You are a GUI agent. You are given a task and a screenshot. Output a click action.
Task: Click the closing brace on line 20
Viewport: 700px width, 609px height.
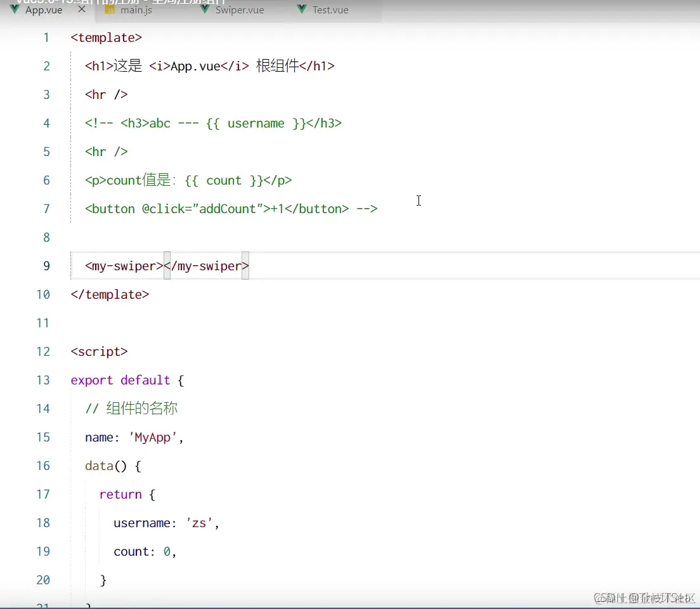[x=103, y=580]
